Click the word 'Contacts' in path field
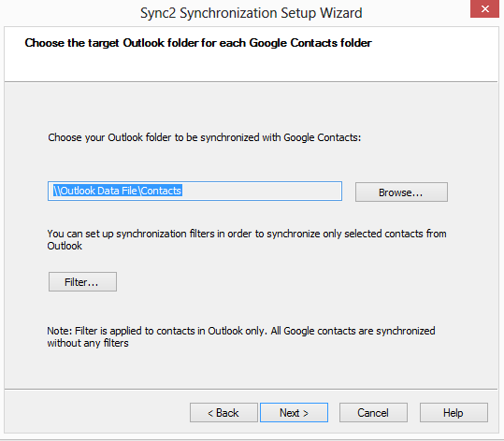The height and width of the screenshot is (441, 504). point(161,191)
